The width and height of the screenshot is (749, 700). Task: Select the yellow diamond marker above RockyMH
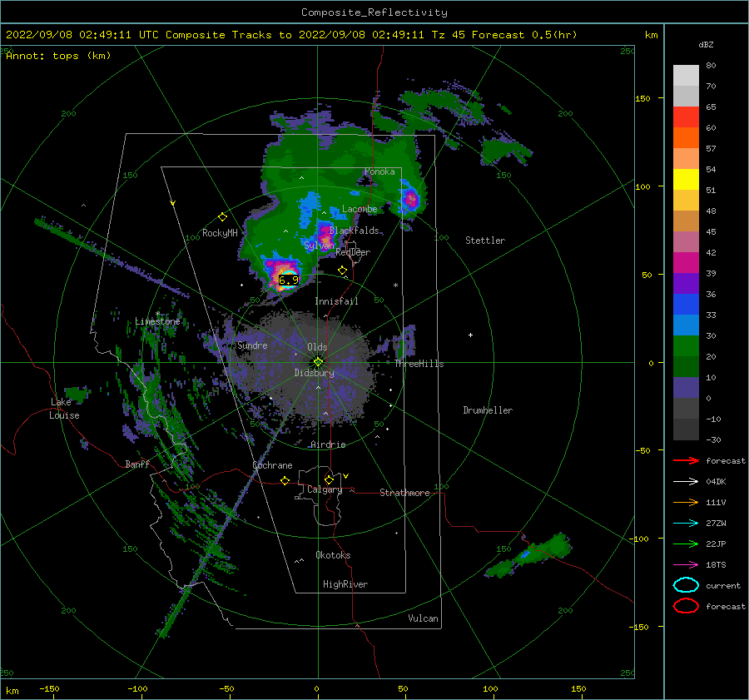tap(222, 217)
